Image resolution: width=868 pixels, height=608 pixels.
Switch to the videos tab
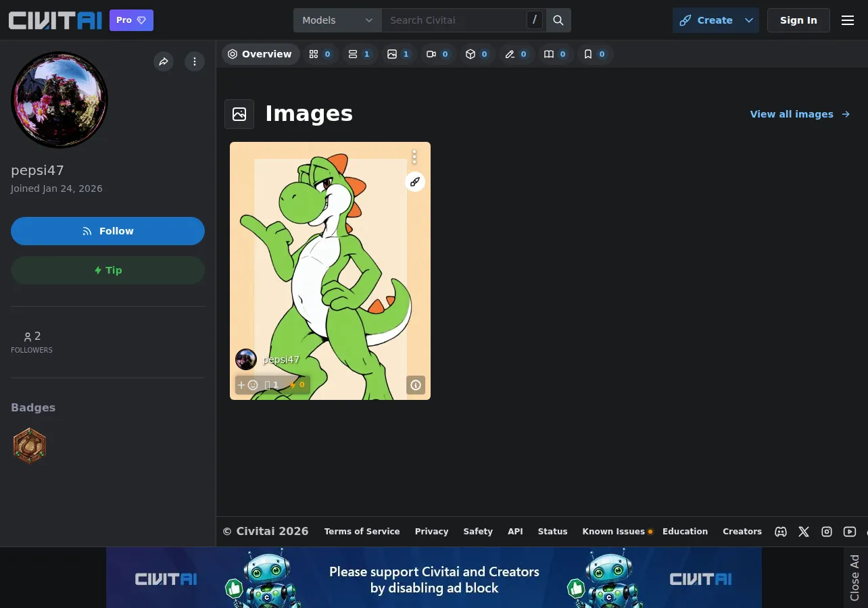coord(438,54)
